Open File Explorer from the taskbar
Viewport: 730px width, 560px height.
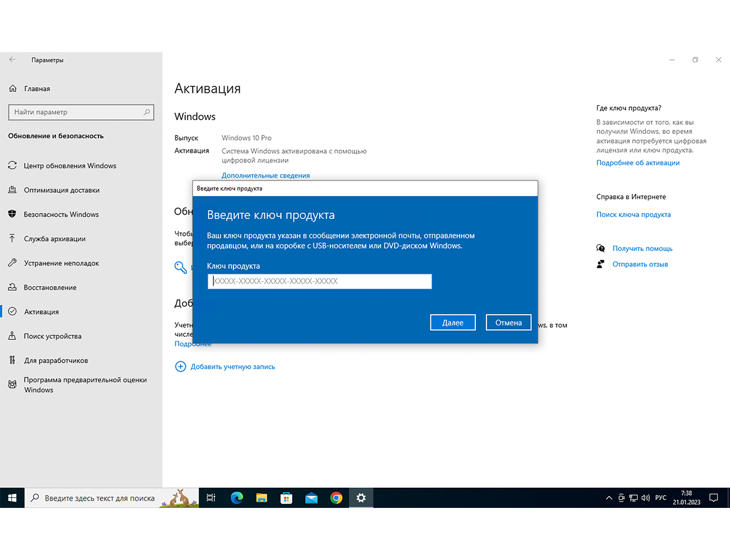(261, 498)
